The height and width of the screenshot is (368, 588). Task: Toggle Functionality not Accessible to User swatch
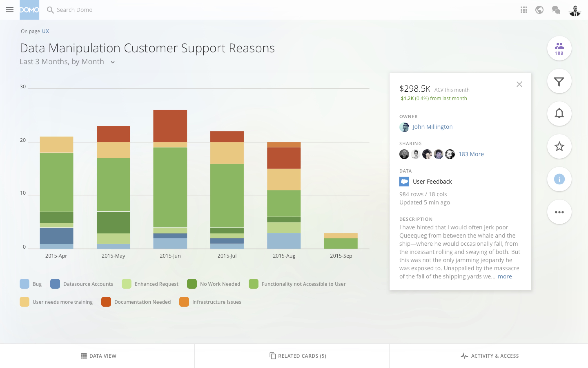coord(253,284)
